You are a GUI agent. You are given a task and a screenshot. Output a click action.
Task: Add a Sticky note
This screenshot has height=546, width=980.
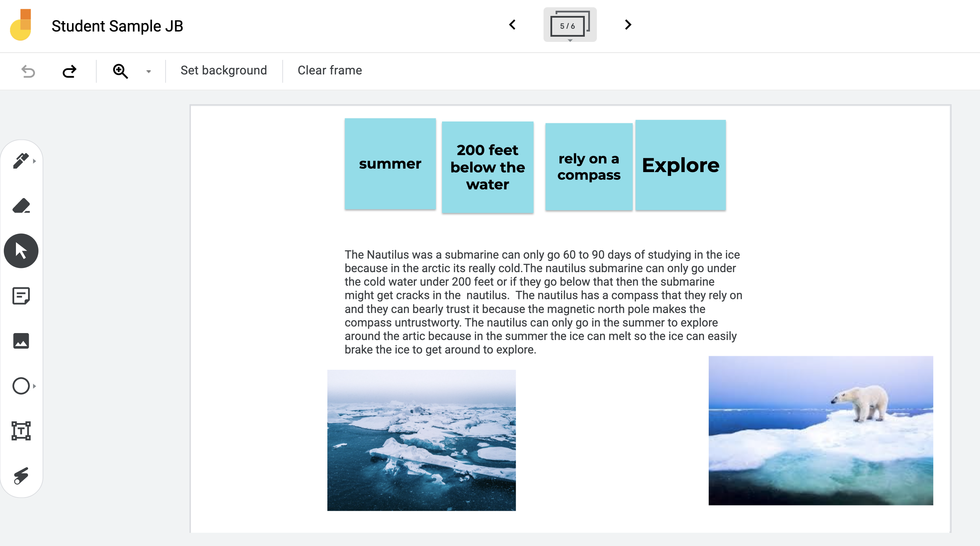pyautogui.click(x=21, y=296)
